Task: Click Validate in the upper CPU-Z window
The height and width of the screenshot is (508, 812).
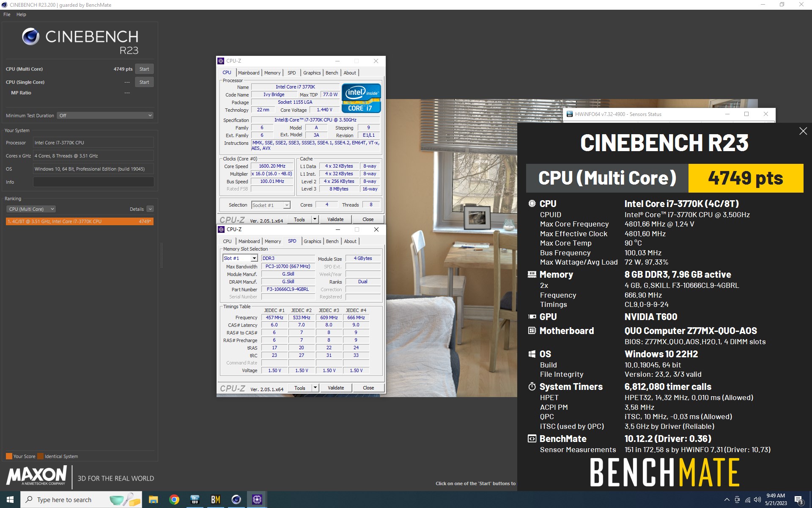Action: [335, 219]
